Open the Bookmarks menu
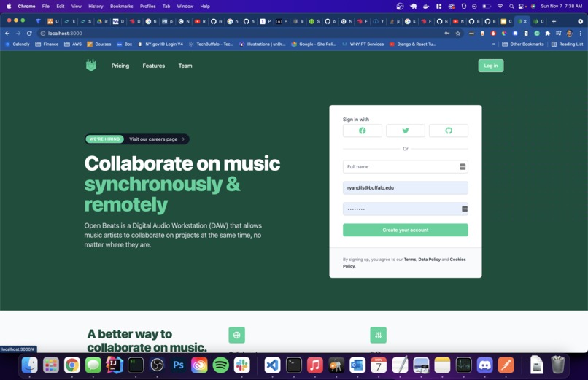Viewport: 588px width, 380px height. (x=122, y=6)
